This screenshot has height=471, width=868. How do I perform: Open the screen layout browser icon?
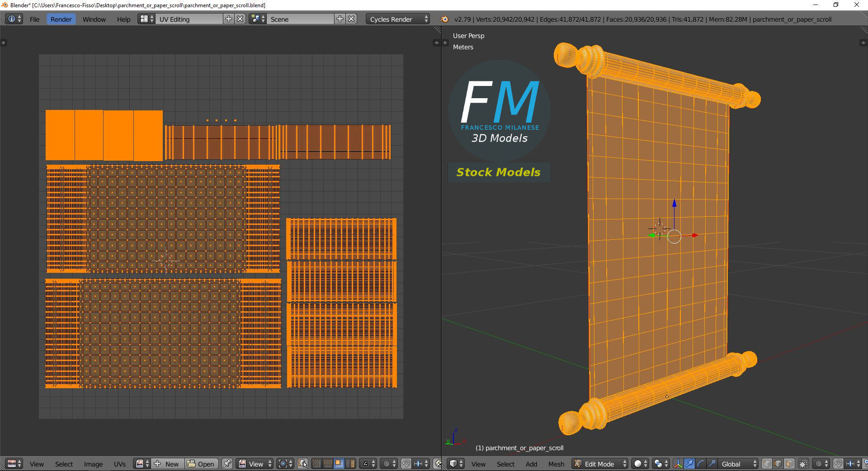[146, 19]
